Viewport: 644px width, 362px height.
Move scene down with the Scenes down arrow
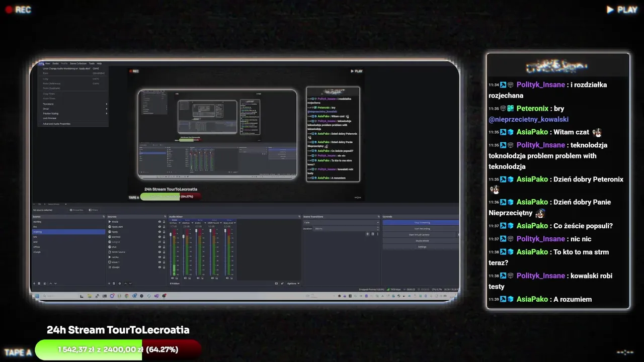click(x=55, y=284)
